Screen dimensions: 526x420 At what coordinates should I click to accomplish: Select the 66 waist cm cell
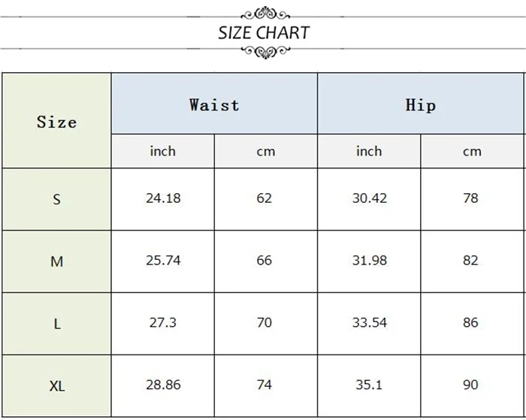pos(266,261)
